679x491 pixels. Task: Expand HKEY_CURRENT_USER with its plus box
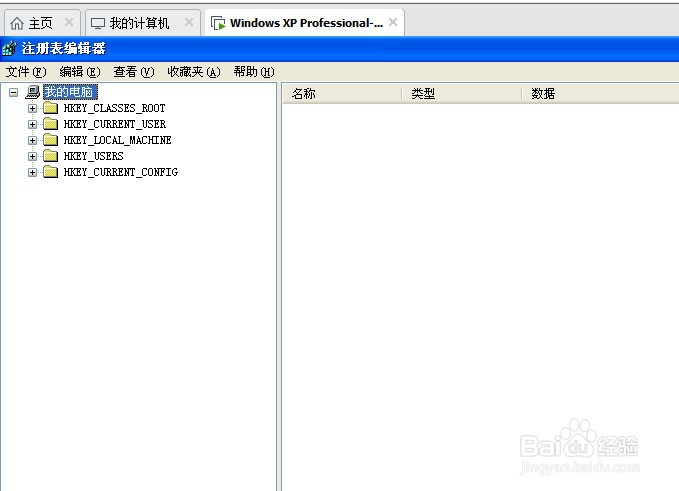(x=32, y=124)
